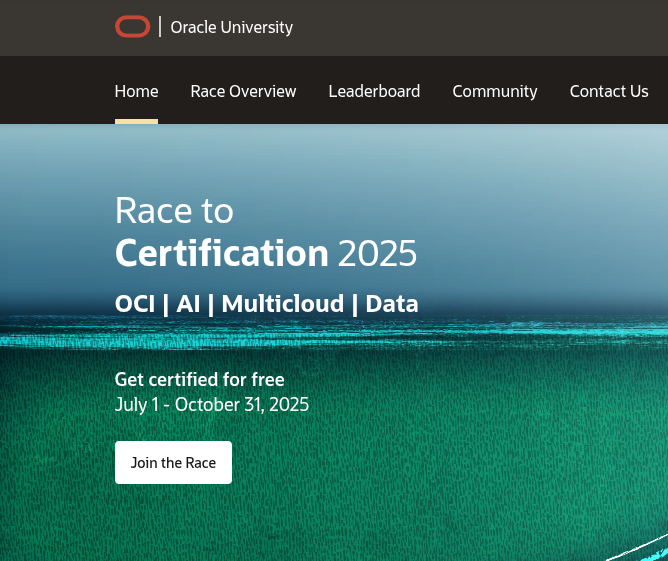
Task: Click the Race to Certification 2025 heading
Action: point(266,232)
